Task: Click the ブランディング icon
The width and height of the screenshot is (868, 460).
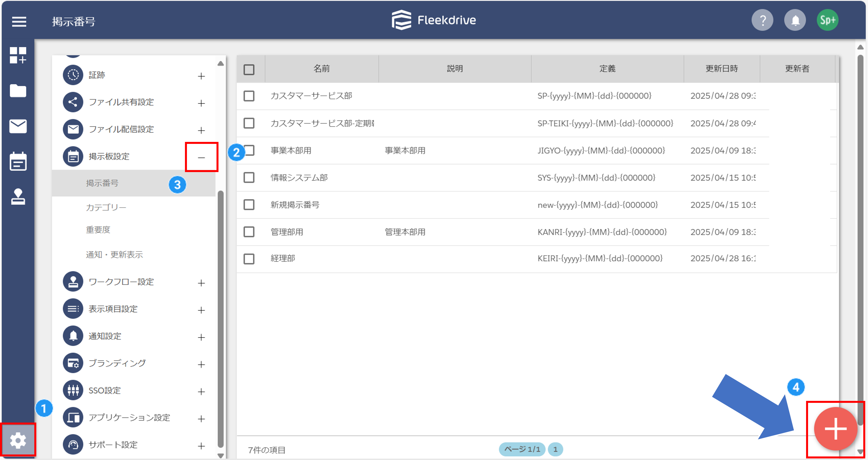Action: point(73,363)
